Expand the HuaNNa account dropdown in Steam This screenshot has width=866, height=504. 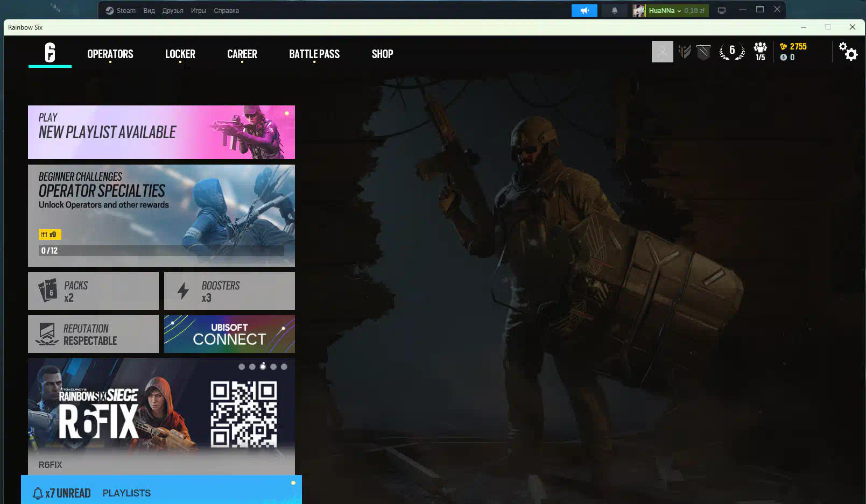tap(665, 10)
